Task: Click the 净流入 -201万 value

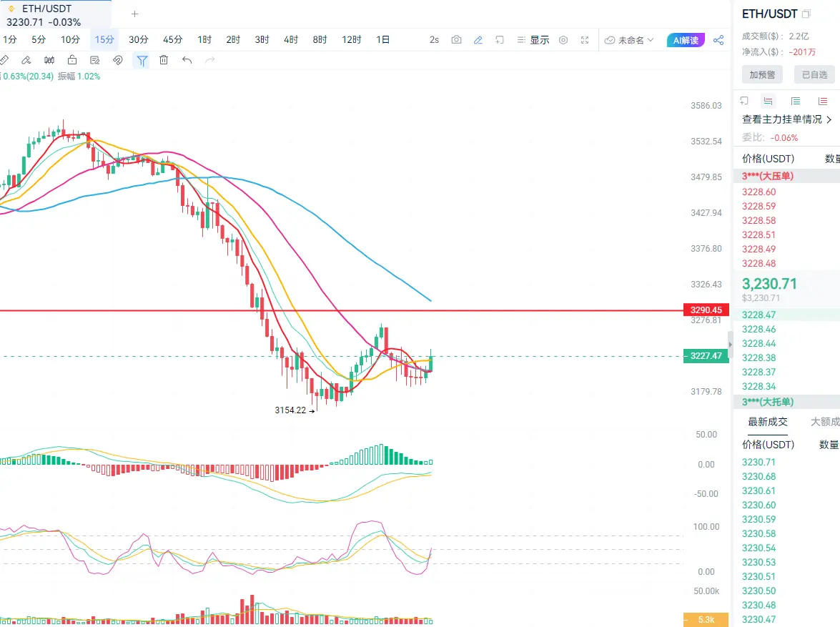Action: point(802,52)
